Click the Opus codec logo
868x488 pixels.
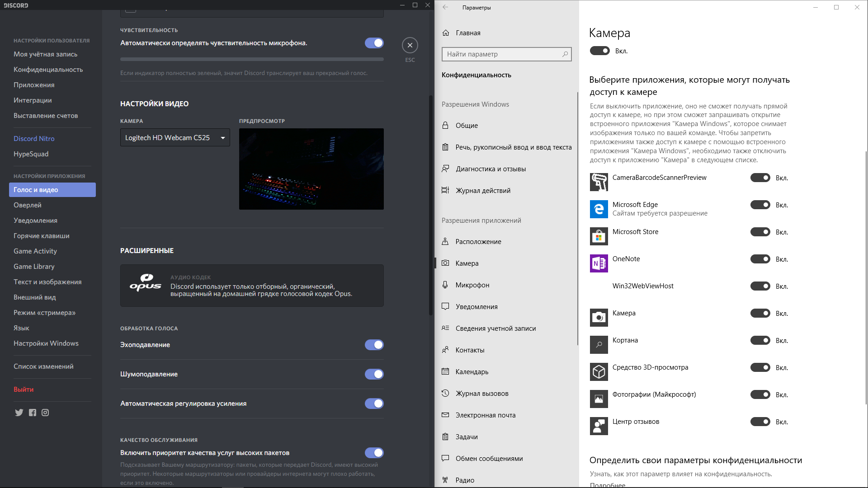click(146, 282)
